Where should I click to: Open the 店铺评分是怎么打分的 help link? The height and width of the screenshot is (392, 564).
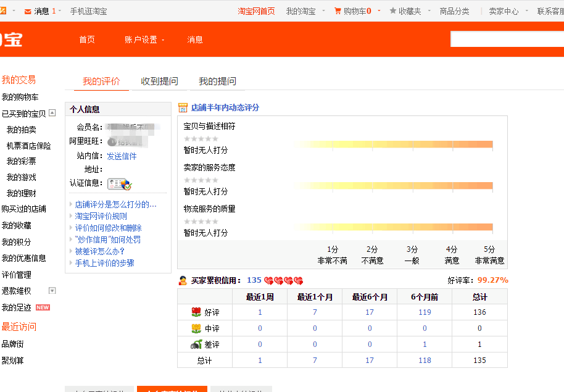click(116, 204)
